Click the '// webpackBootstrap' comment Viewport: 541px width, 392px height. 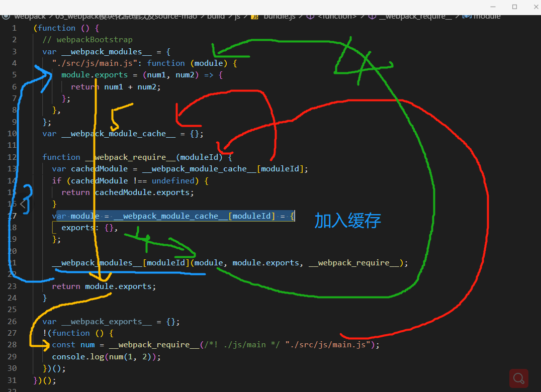coord(87,40)
